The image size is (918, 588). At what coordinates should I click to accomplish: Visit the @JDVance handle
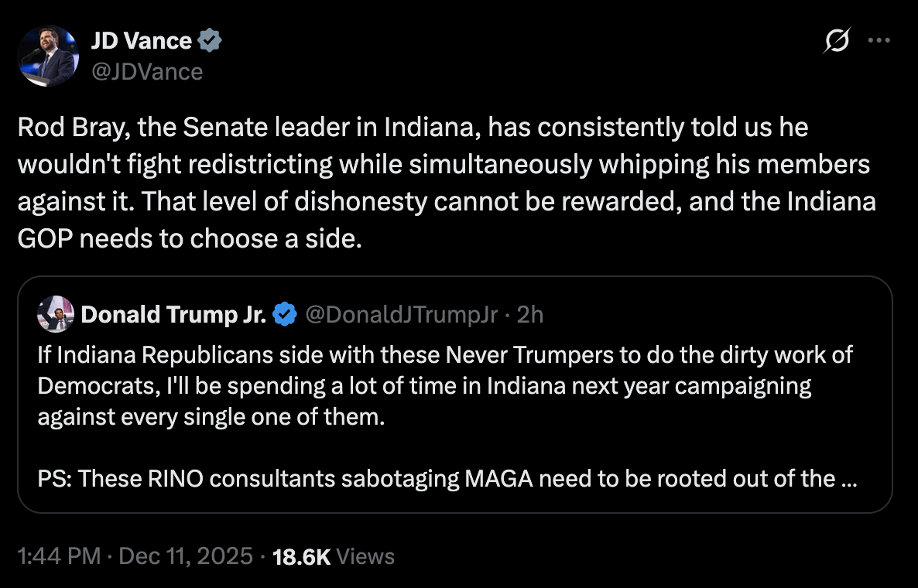coord(147,72)
